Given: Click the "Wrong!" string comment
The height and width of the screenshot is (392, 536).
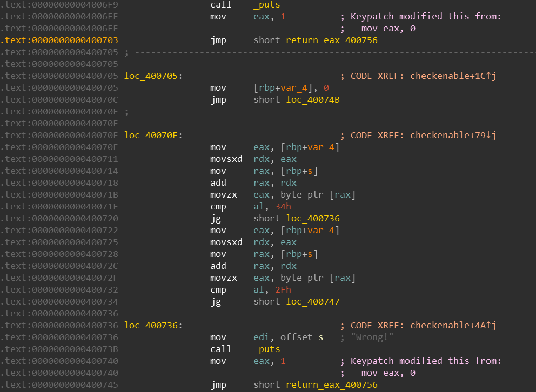Looking at the screenshot, I should tap(372, 337).
